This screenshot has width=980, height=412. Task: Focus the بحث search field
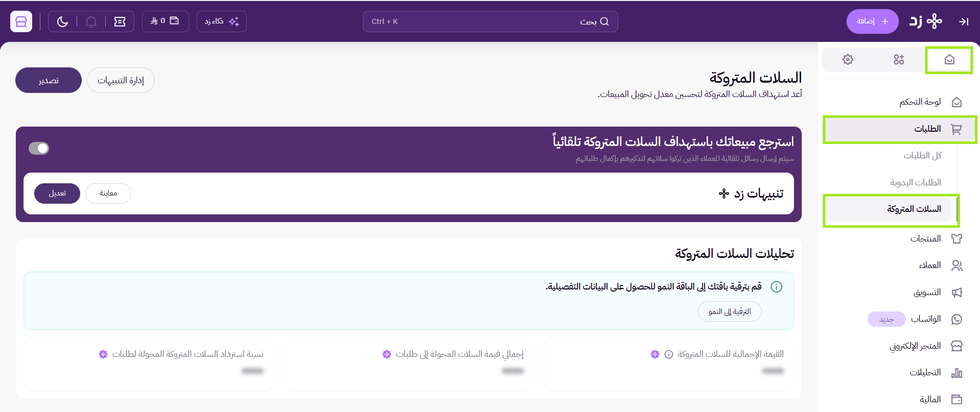click(x=490, y=21)
